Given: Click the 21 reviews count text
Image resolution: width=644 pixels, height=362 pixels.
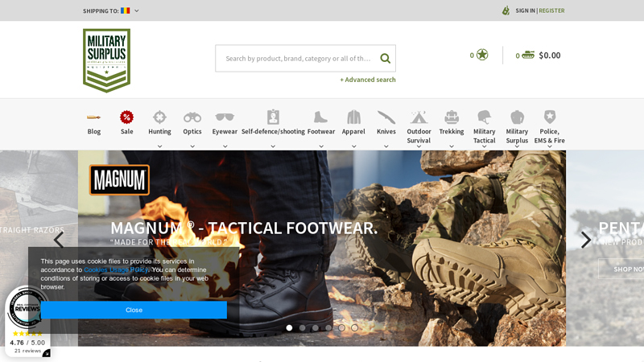Looking at the screenshot, I should pos(27,351).
